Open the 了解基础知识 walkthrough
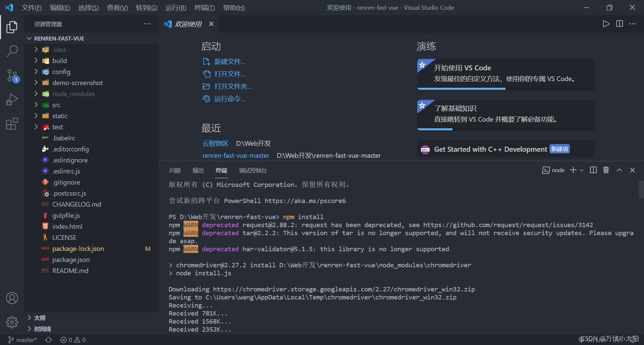This screenshot has width=644, height=345. tap(505, 115)
